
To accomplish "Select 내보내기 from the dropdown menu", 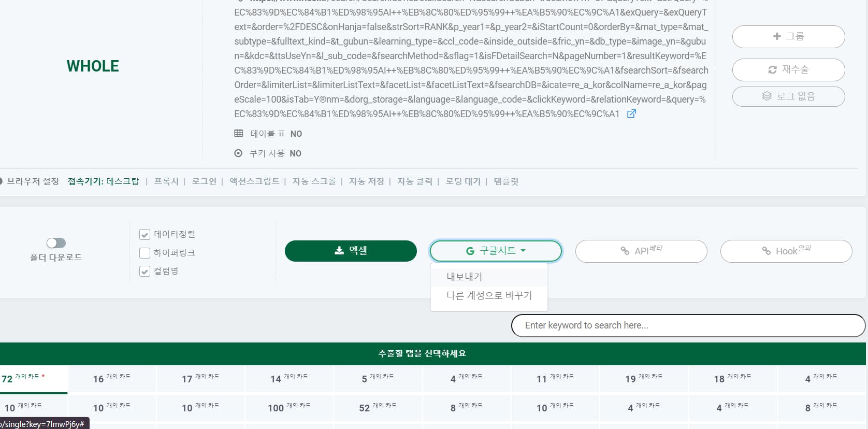I will click(x=464, y=277).
